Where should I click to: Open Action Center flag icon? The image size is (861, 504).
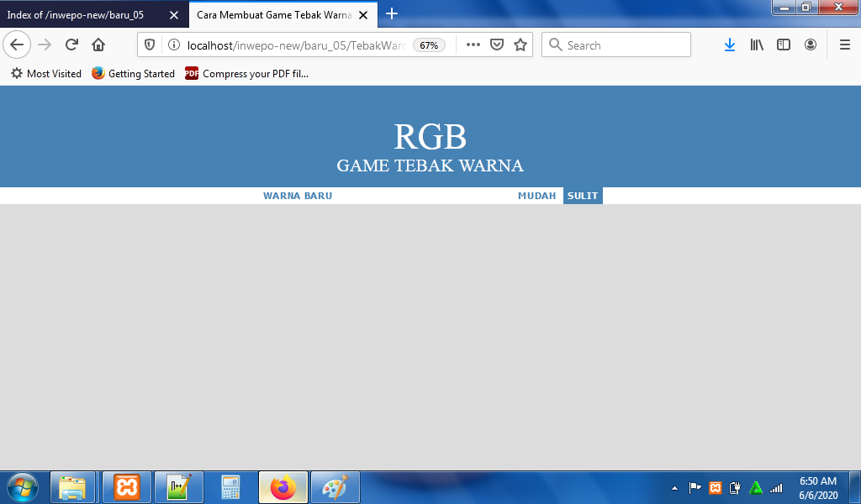pos(695,487)
